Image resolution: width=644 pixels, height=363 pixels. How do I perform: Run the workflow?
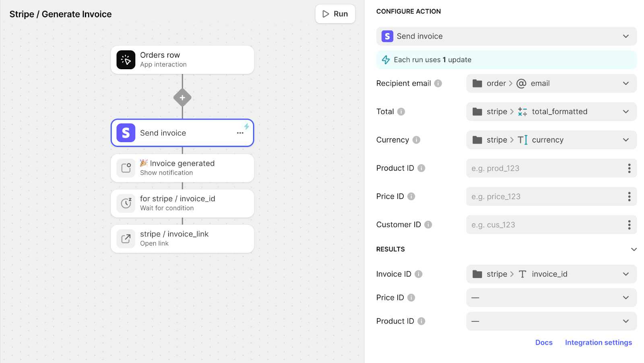click(335, 14)
